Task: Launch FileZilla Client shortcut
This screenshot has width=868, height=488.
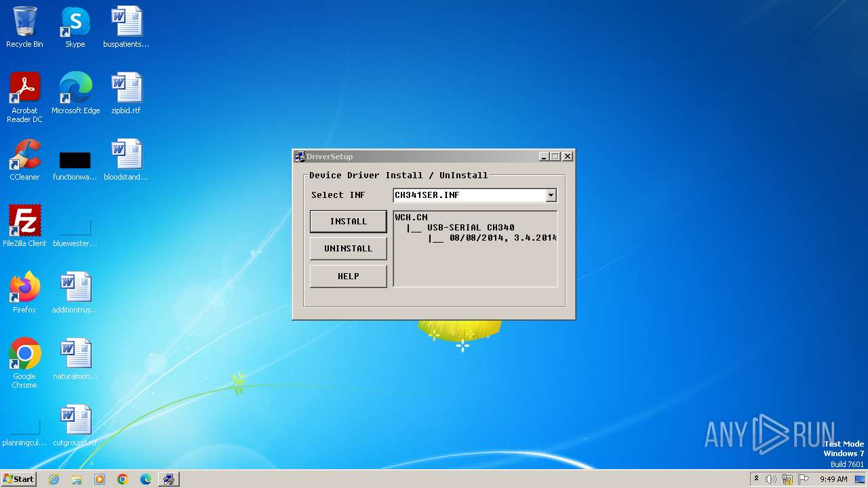Action: pyautogui.click(x=24, y=226)
